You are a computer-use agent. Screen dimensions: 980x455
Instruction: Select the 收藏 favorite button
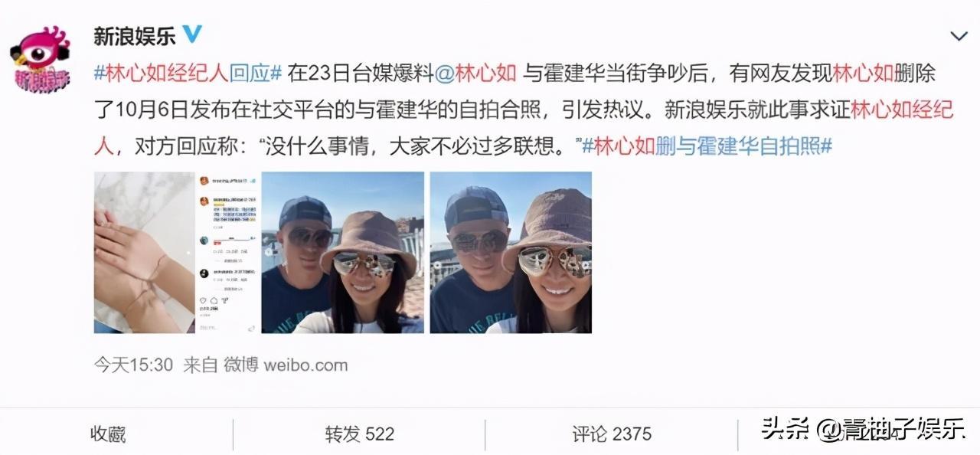108,434
